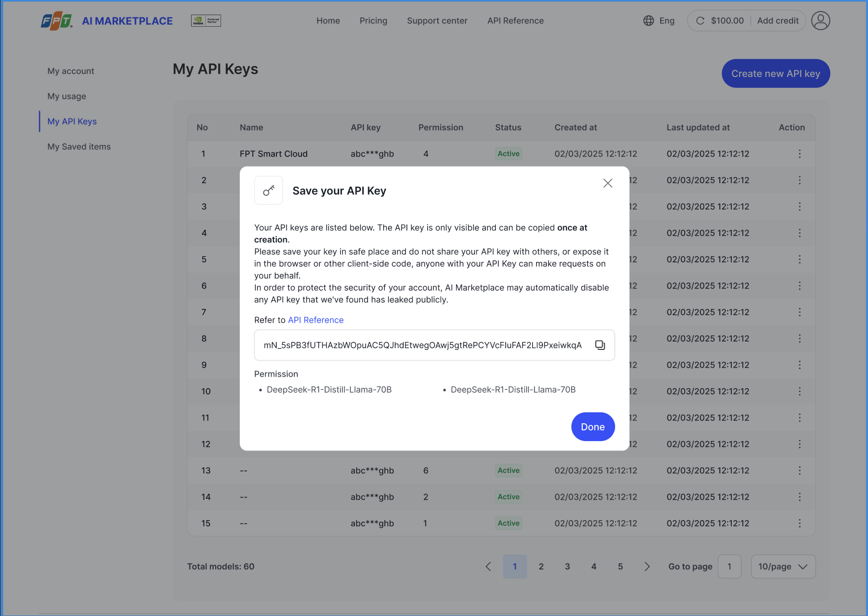
Task: Copy the generated API key
Action: tap(600, 345)
